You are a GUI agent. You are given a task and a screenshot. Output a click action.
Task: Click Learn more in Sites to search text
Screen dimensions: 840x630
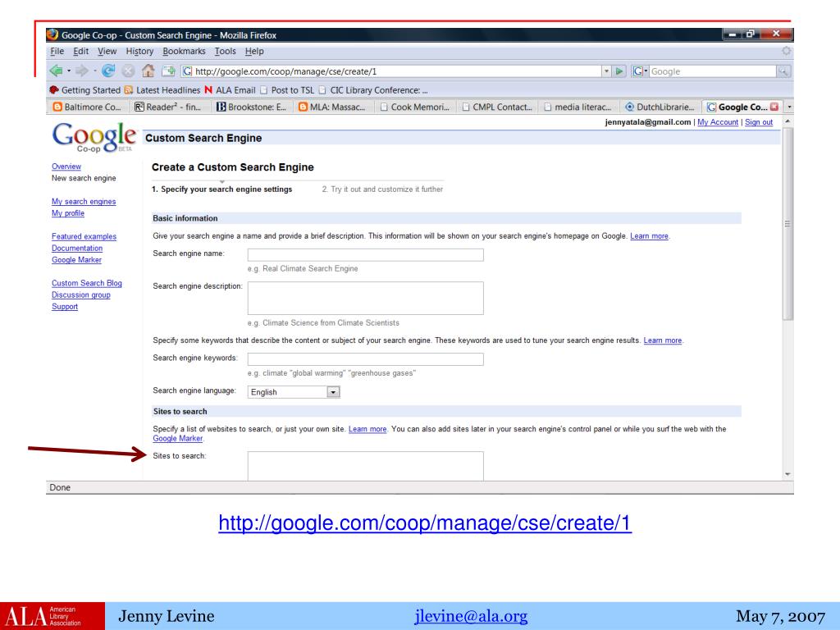tap(367, 429)
